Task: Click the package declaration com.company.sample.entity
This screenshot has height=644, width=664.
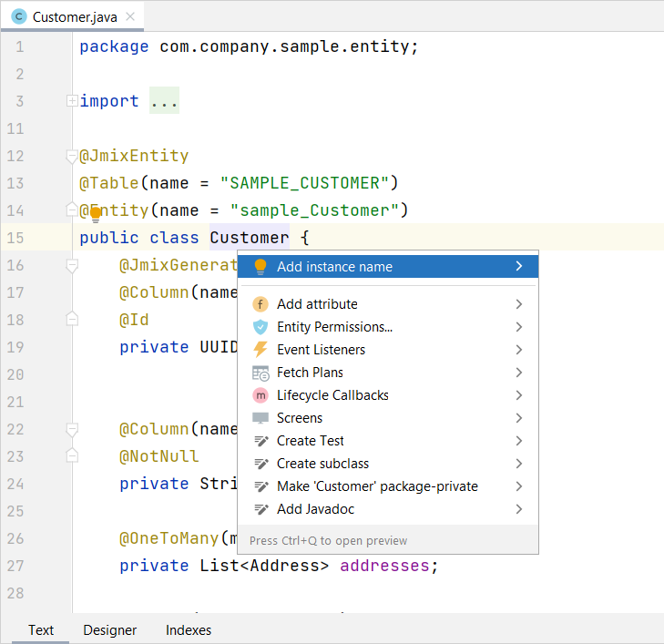Action: coord(283,46)
